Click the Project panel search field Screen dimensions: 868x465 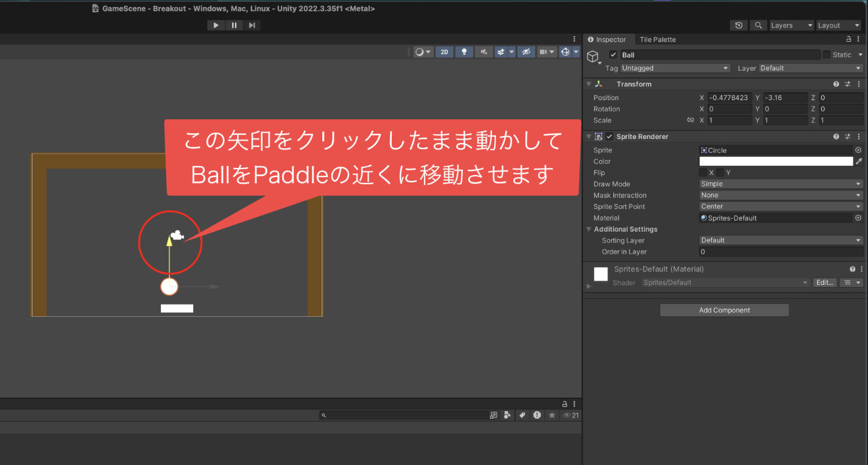click(x=404, y=415)
